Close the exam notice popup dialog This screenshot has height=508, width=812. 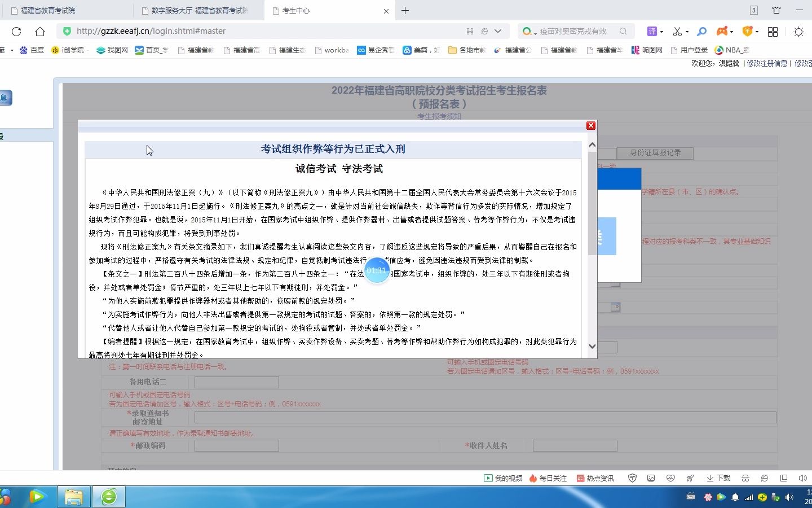click(x=591, y=125)
